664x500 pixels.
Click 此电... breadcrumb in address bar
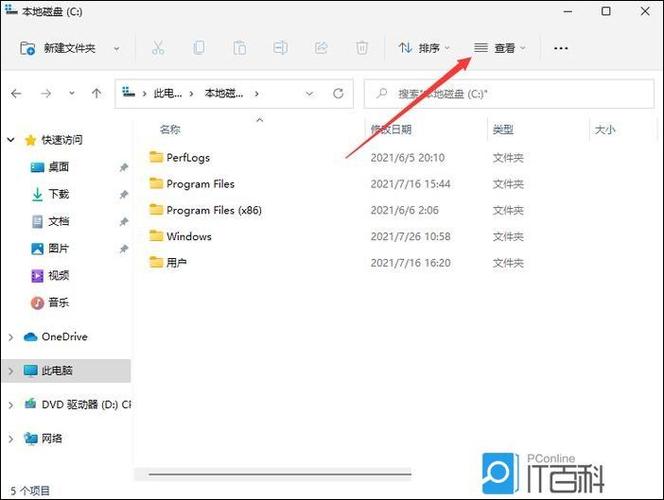tap(168, 94)
